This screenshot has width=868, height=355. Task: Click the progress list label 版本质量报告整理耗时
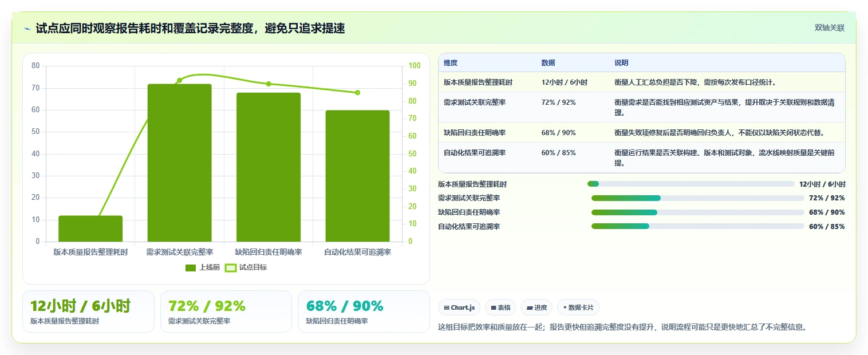(x=472, y=184)
